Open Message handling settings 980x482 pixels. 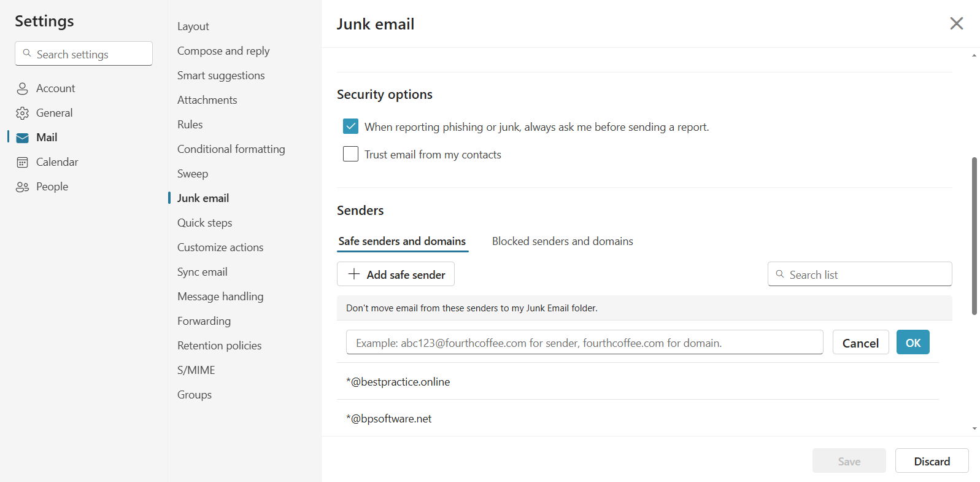(220, 297)
